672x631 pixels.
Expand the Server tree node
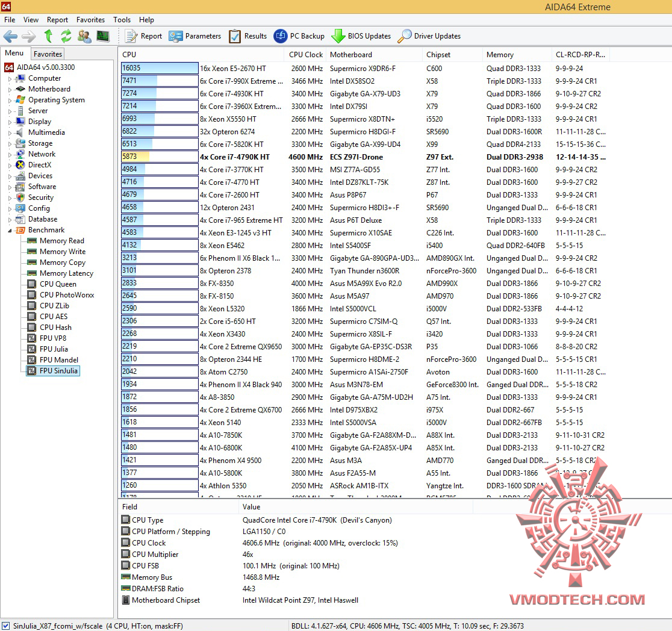pos(10,111)
